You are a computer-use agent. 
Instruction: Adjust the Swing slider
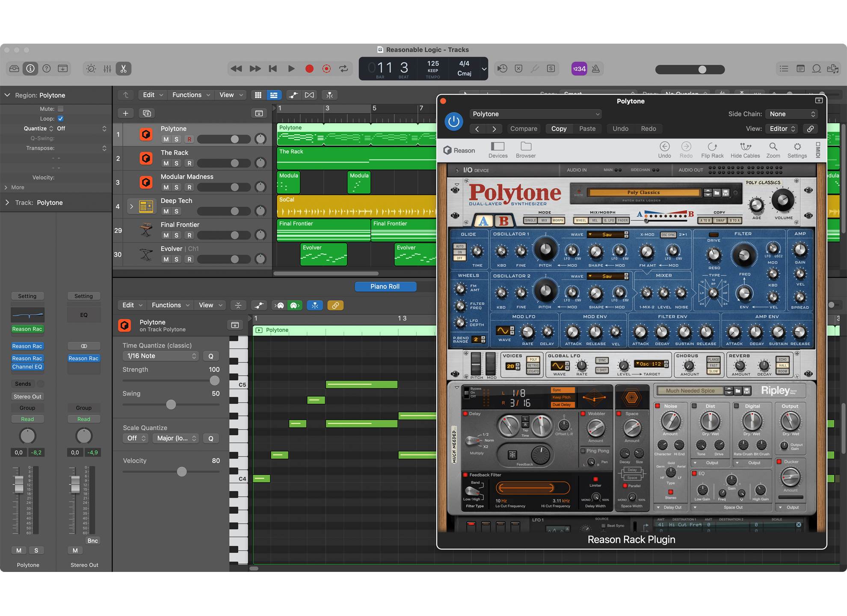click(171, 404)
